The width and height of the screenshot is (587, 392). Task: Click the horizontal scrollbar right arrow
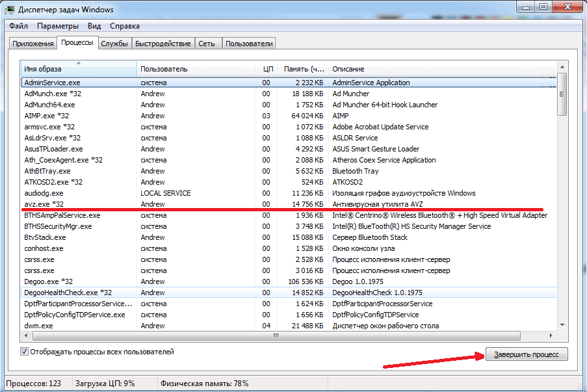coord(552,335)
